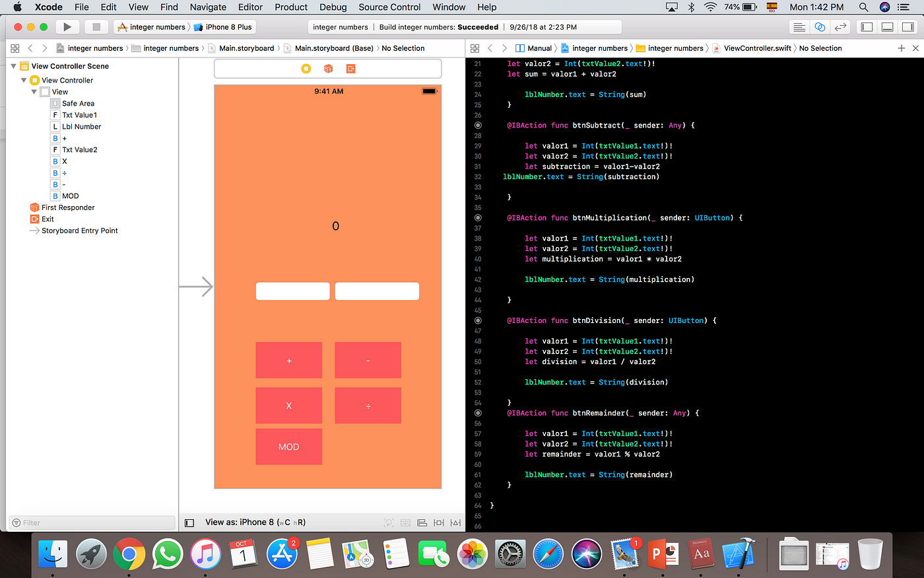Open the integer numbers scheme selector
Screen dimensions: 924x578
pos(152,27)
